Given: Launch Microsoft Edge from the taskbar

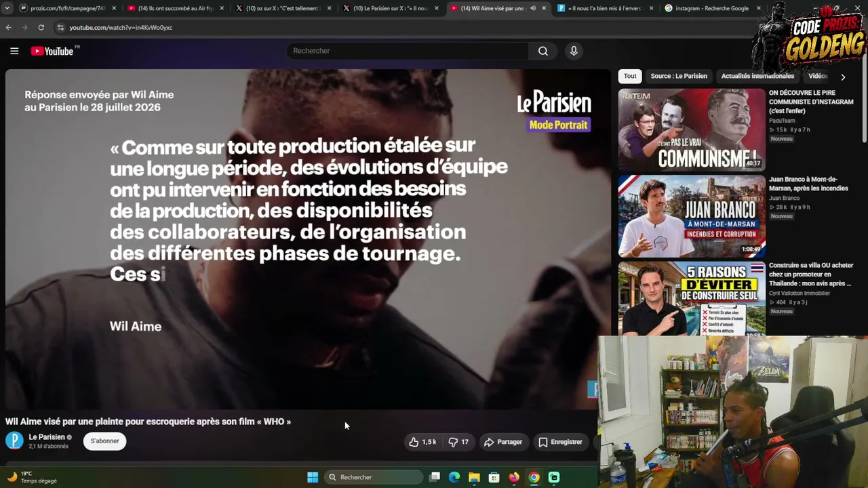Looking at the screenshot, I should pyautogui.click(x=454, y=477).
